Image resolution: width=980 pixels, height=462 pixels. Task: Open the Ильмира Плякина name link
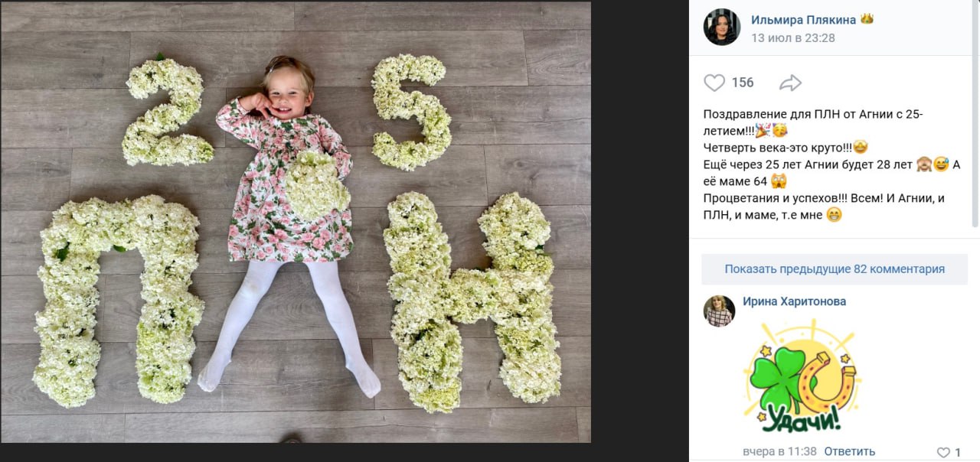pyautogui.click(x=803, y=20)
